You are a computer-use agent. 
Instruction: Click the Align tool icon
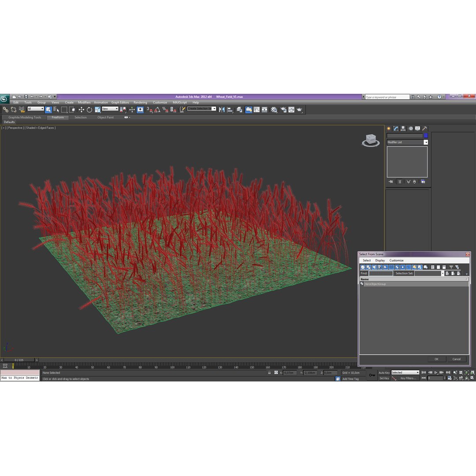pyautogui.click(x=230, y=110)
